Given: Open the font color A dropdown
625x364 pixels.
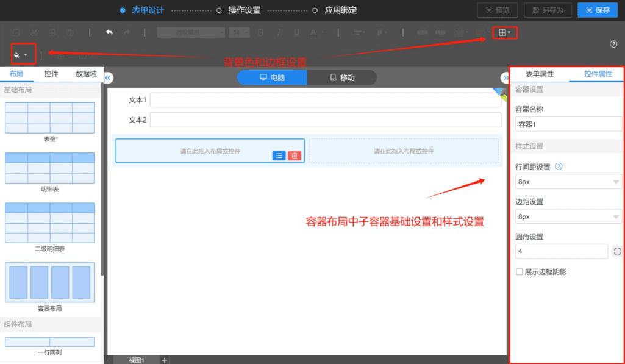Looking at the screenshot, I should point(316,33).
